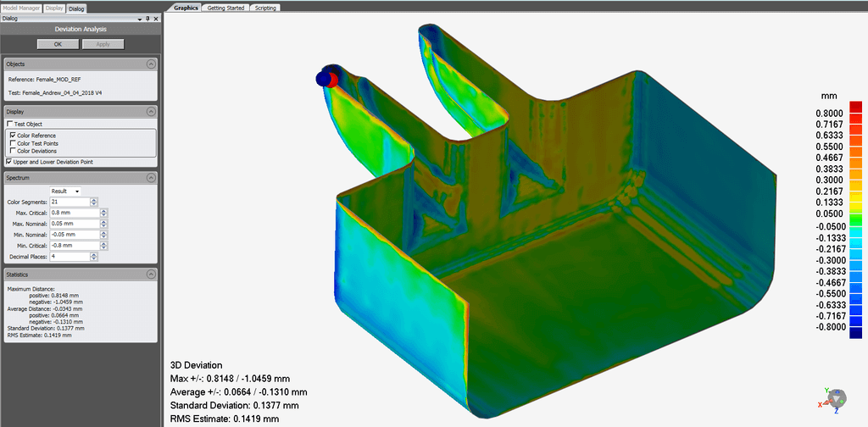Click the Decimal Places input field

[x=70, y=258]
